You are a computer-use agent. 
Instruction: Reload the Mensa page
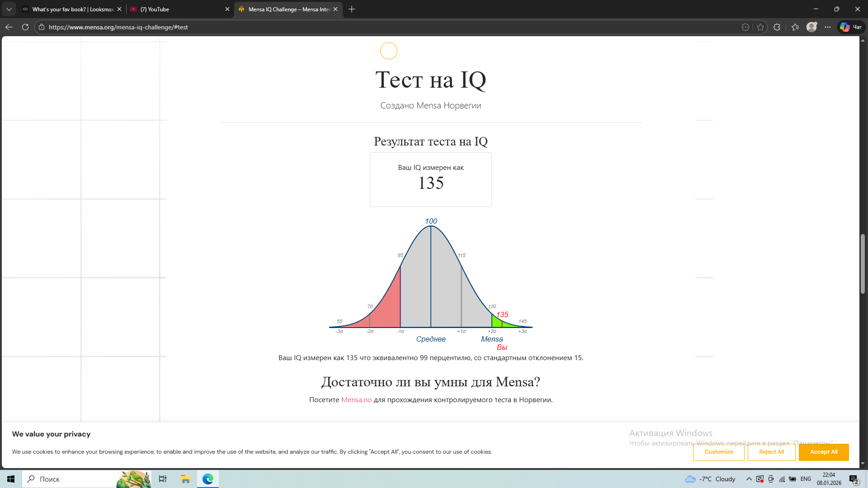pyautogui.click(x=25, y=27)
